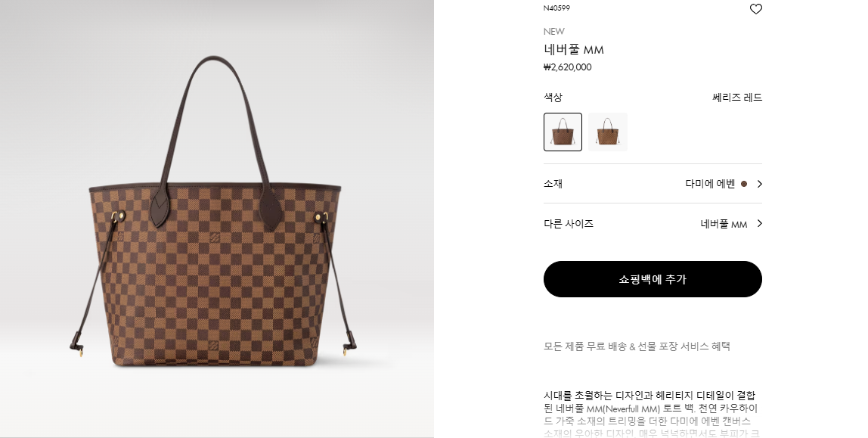Screen dimensions: 868x438
Task: Add the bag to wishlist with heart icon
Action: point(755,9)
